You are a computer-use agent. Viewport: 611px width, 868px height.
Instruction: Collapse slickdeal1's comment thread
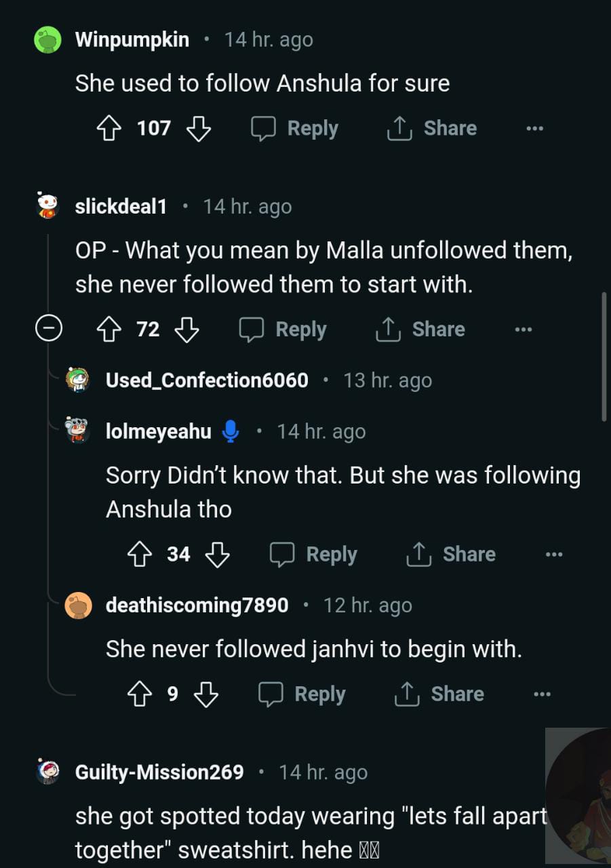click(x=49, y=330)
